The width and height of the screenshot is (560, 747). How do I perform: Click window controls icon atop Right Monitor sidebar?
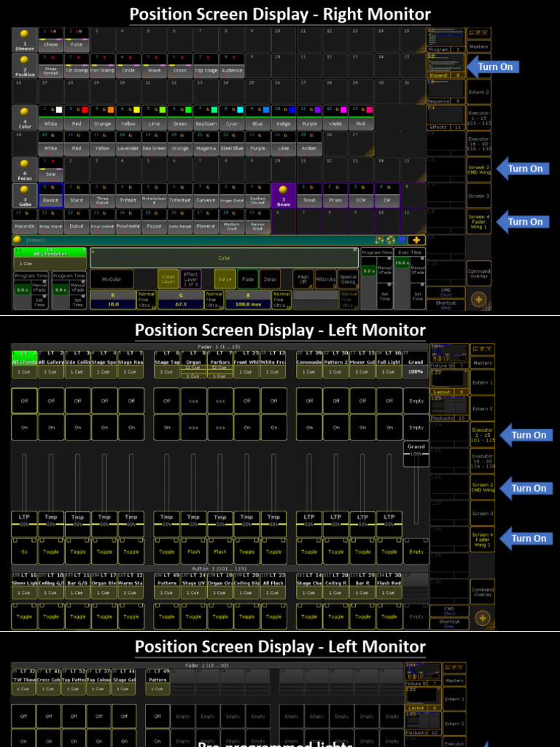[x=478, y=33]
